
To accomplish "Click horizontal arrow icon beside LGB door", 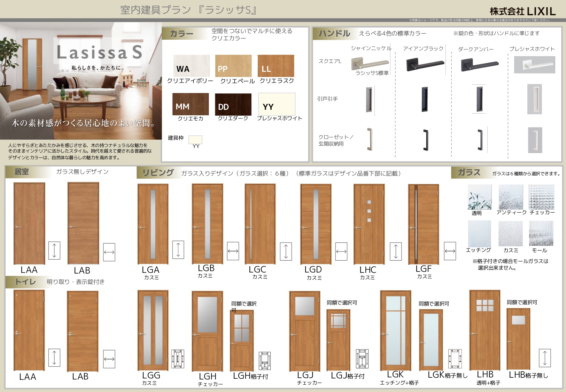I will [233, 251].
